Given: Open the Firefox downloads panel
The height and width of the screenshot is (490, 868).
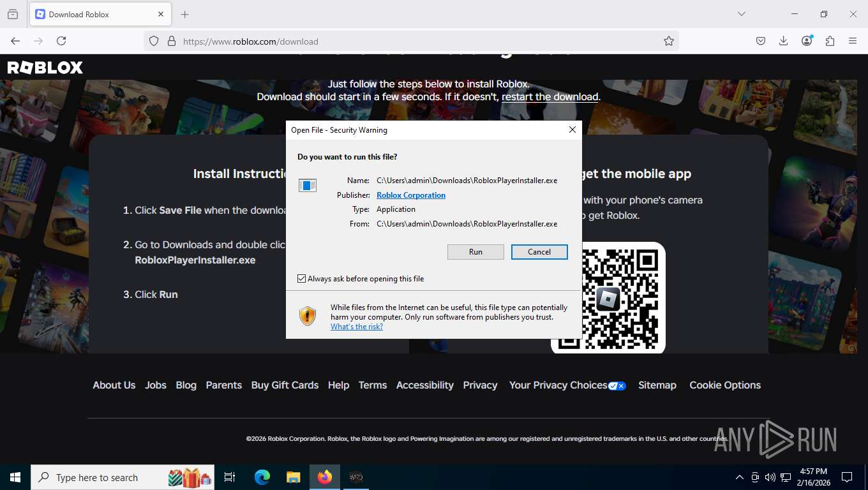Looking at the screenshot, I should [x=784, y=41].
